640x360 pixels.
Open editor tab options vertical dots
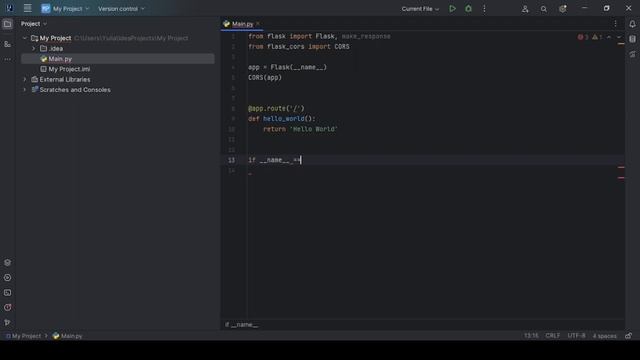click(616, 24)
